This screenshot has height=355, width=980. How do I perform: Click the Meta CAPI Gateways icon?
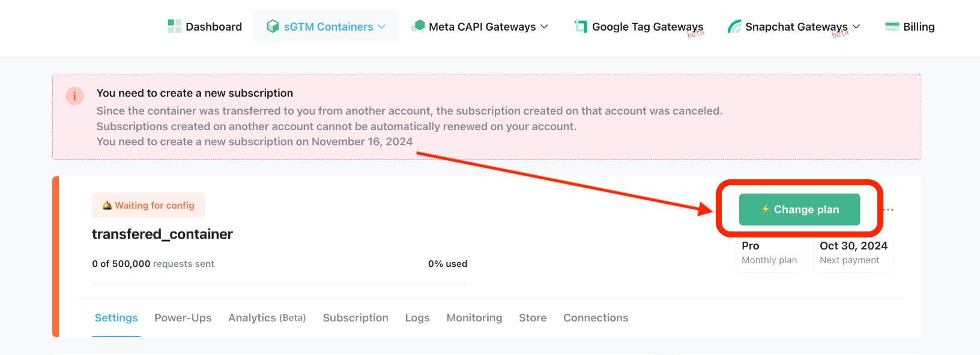coord(418,26)
